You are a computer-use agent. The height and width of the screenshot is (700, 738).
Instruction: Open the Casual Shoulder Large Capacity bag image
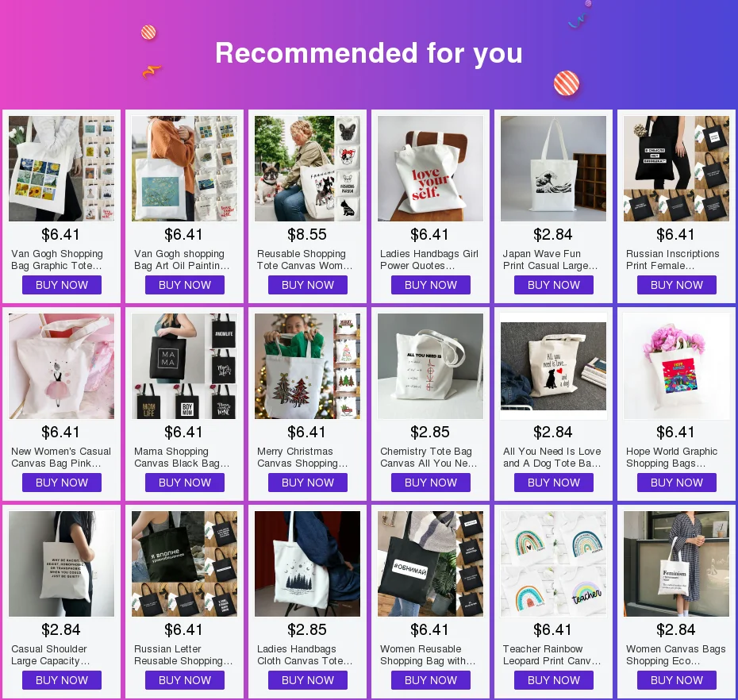(61, 564)
